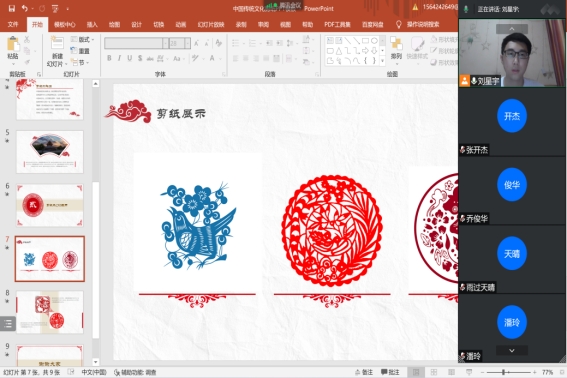Toggle Italic formatting
567x378 pixels.
119,58
